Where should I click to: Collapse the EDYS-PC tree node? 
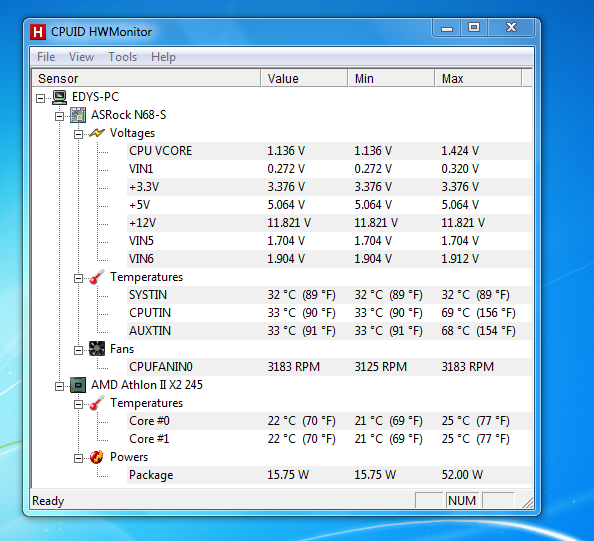[41, 99]
